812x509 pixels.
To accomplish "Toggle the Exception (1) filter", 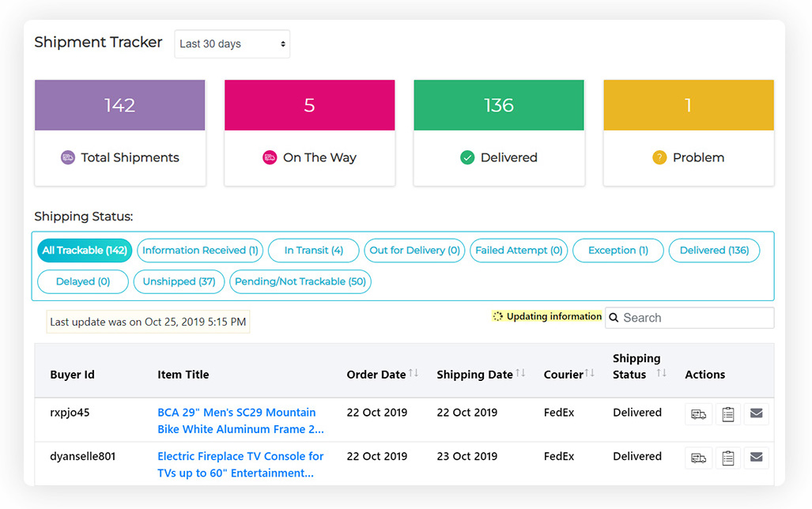I will pos(617,250).
